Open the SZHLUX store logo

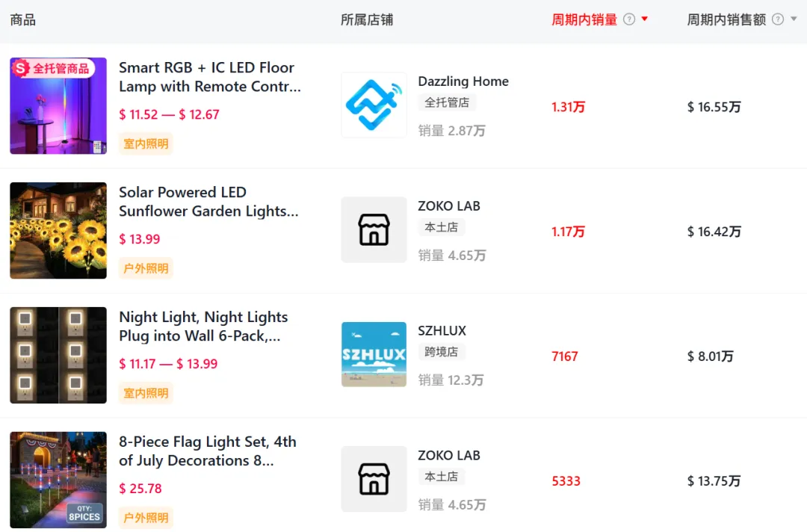374,355
